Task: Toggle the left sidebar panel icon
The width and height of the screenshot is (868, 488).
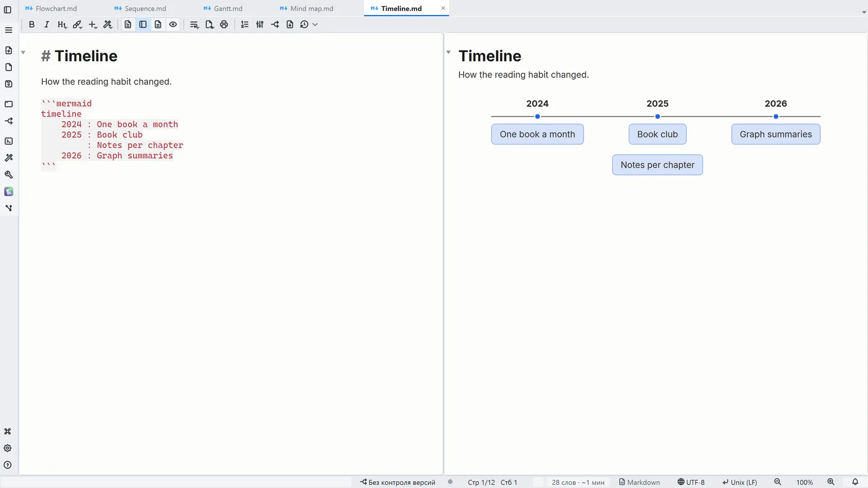Action: [8, 10]
